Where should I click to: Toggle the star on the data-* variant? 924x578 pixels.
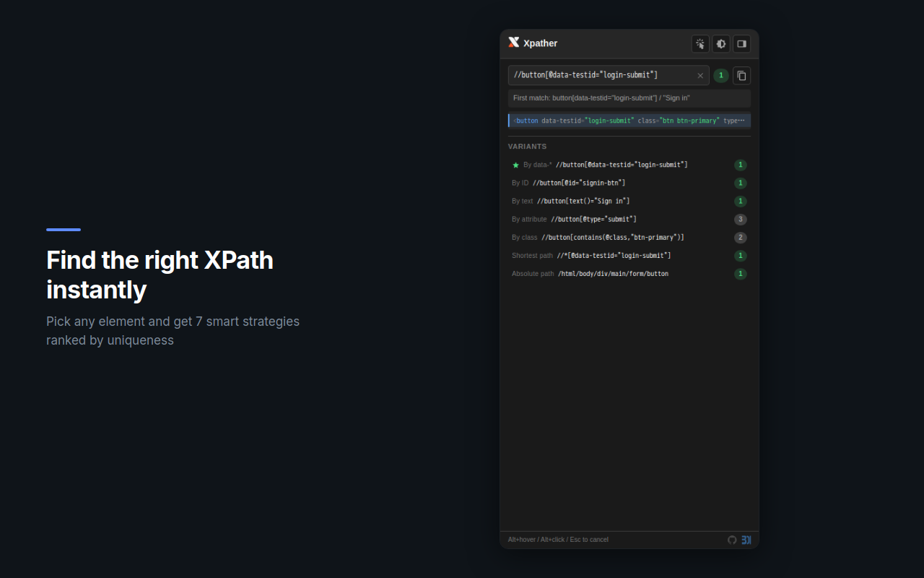515,165
